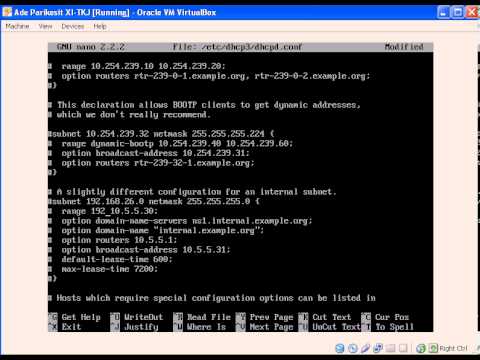
Task: Click the shared folders status icon
Action: [x=391, y=348]
